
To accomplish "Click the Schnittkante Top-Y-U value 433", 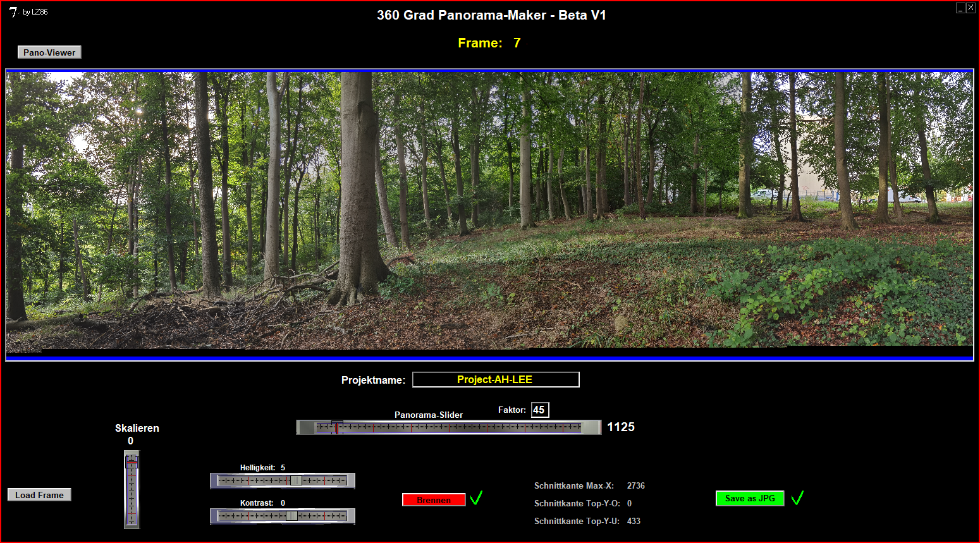I will point(634,522).
